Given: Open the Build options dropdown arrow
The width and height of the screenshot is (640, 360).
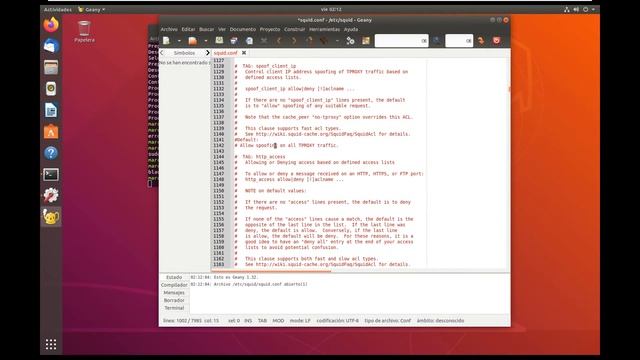Looking at the screenshot, I should coord(337,41).
